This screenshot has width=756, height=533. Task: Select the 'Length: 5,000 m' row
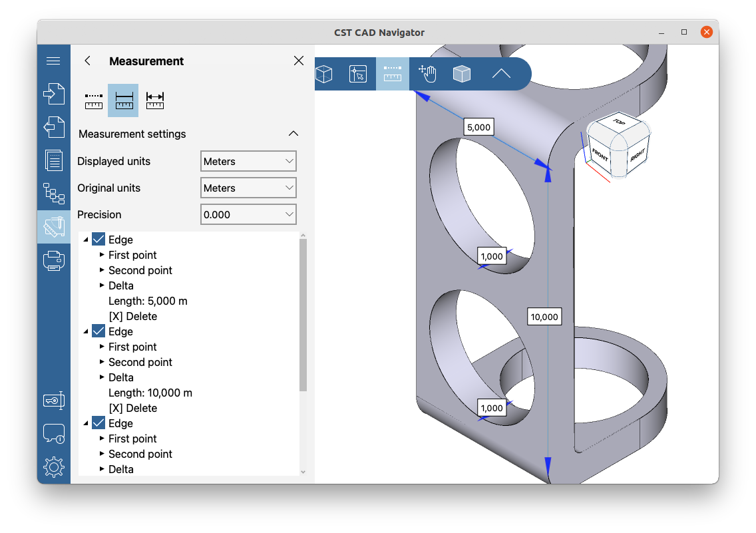point(148,301)
